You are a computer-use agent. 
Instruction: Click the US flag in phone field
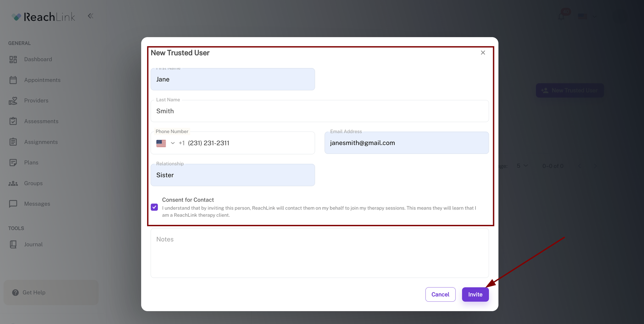[161, 143]
